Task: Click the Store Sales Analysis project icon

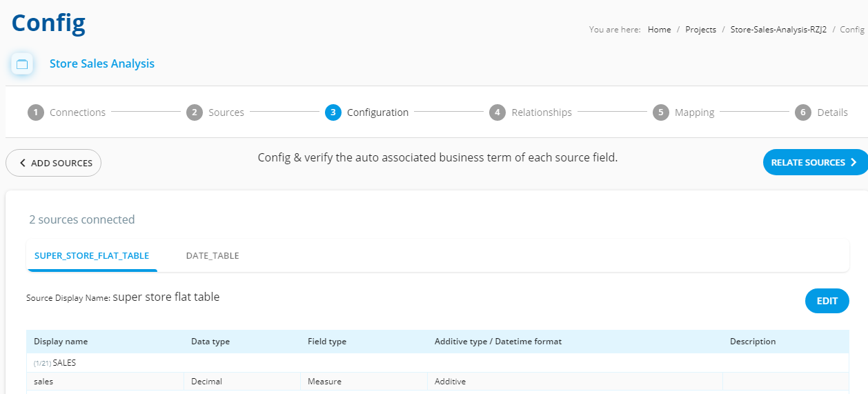Action: point(22,64)
